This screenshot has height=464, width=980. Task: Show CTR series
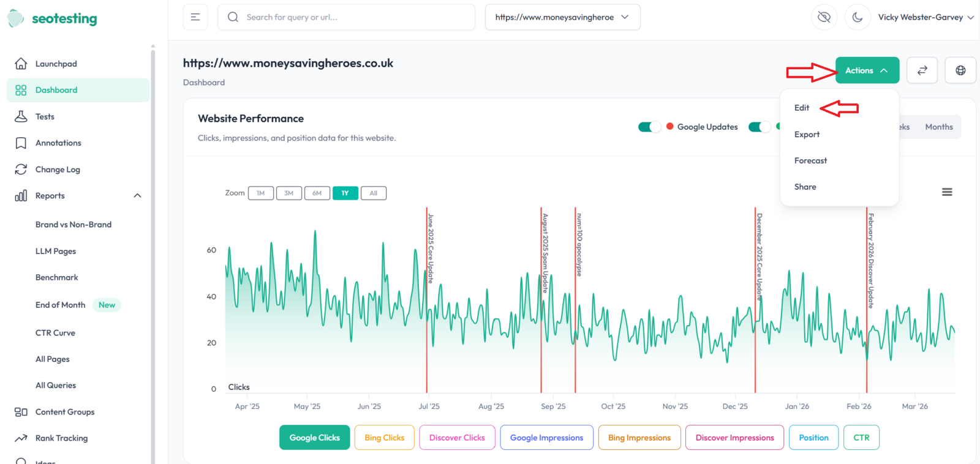[x=862, y=438]
